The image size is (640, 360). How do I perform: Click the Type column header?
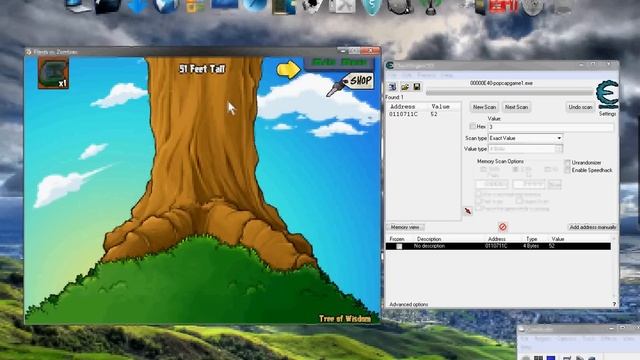tap(531, 239)
